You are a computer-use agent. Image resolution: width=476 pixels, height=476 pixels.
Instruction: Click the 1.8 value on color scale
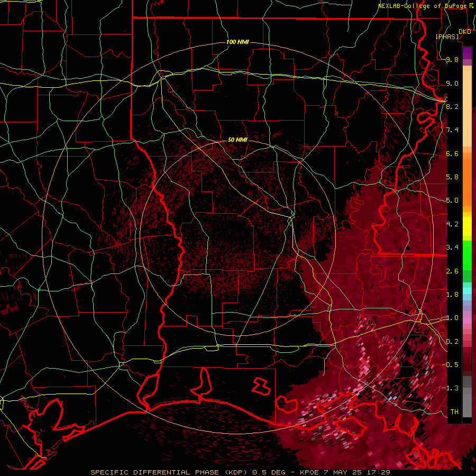(452, 295)
